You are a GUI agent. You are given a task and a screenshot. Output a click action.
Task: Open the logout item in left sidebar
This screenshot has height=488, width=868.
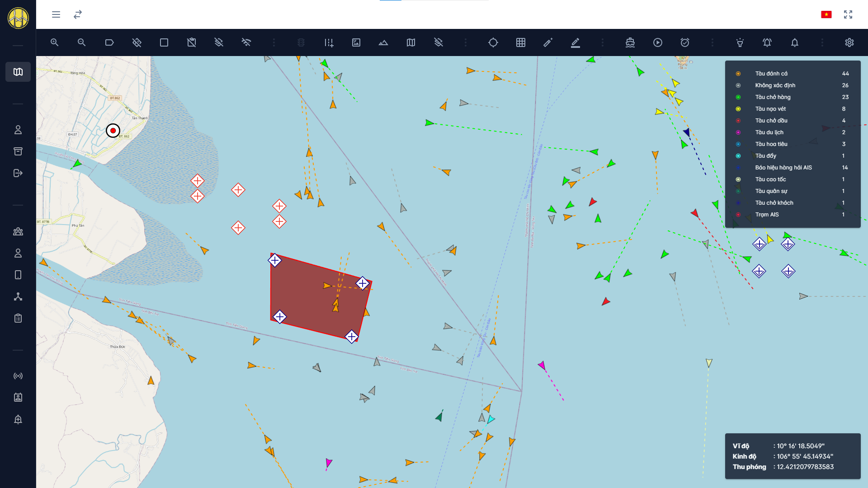[x=18, y=173]
